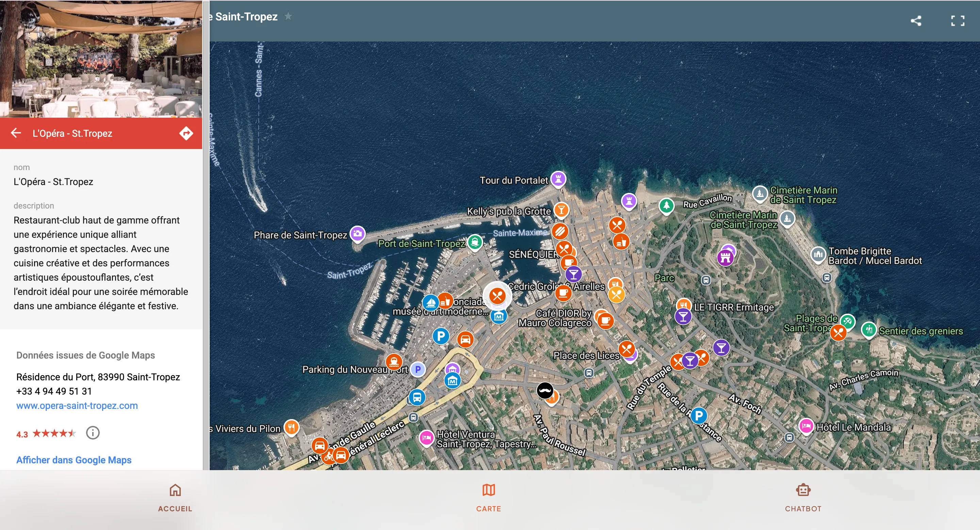Click Sentier des greniers hiking marker
The width and height of the screenshot is (980, 530).
(x=869, y=330)
